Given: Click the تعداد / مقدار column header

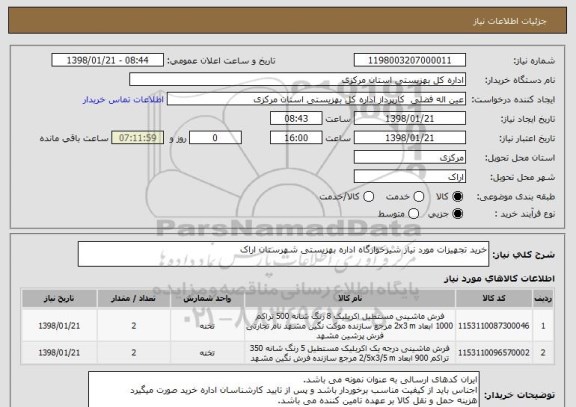Looking at the screenshot, I should (134, 298).
